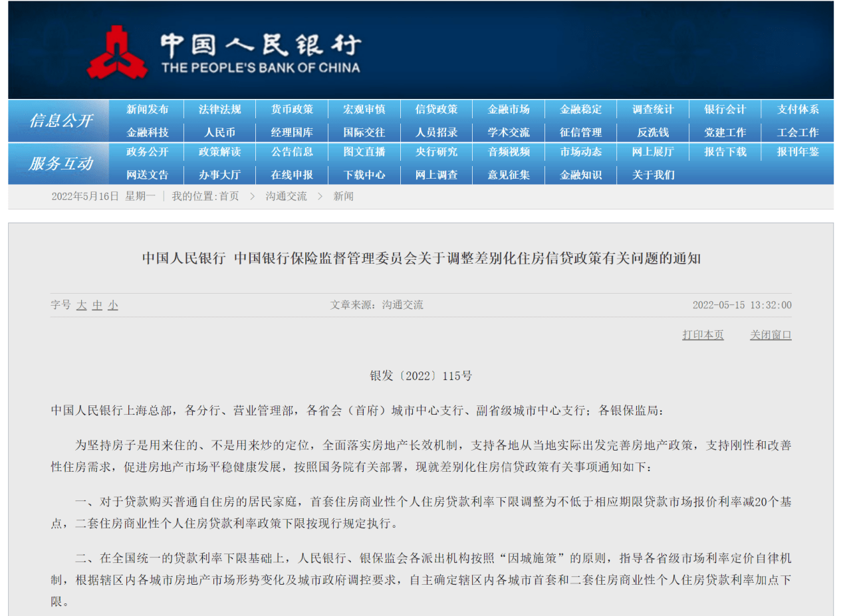Viewport: 843px width, 616px height.
Task: Set font size to 大
Action: coord(81,305)
